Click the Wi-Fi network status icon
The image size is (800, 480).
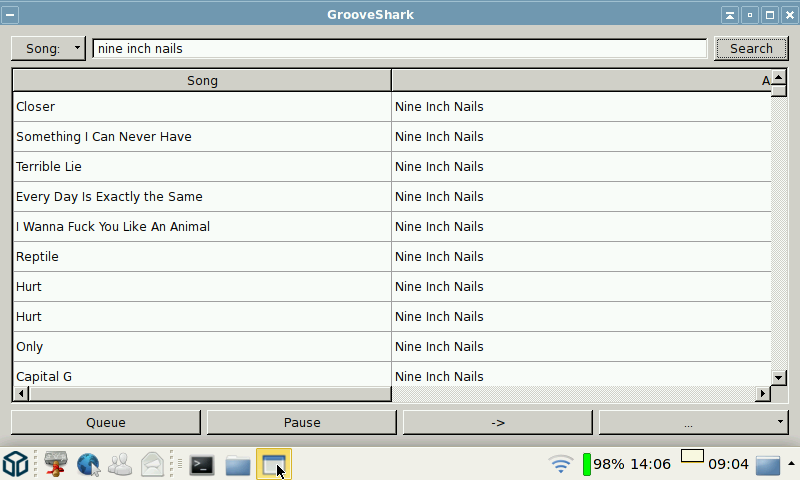[x=561, y=464]
